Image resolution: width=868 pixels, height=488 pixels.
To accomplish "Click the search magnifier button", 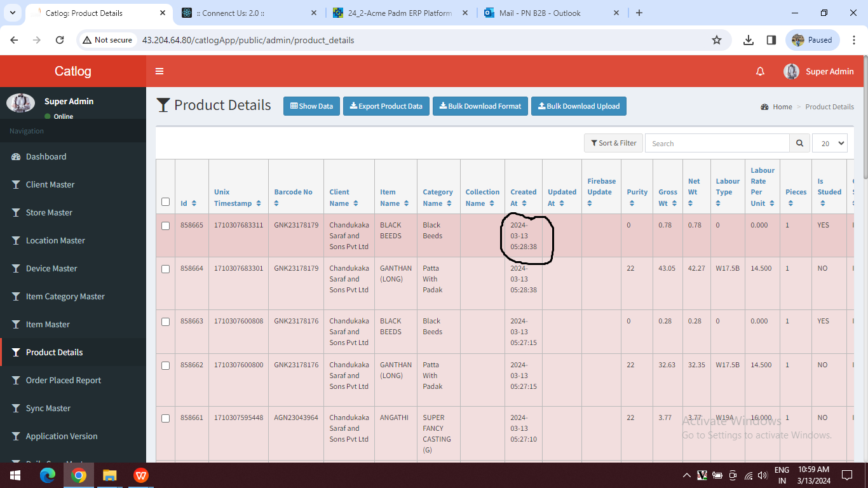I will point(800,143).
